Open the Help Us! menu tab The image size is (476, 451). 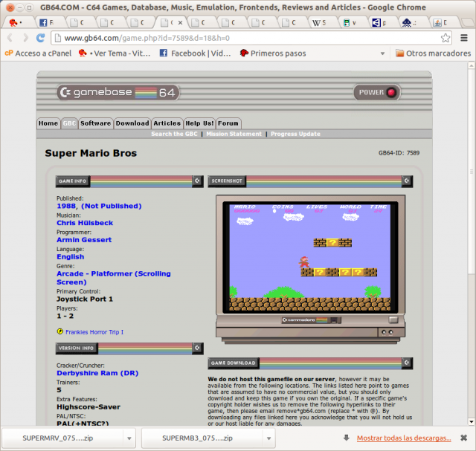[199, 123]
